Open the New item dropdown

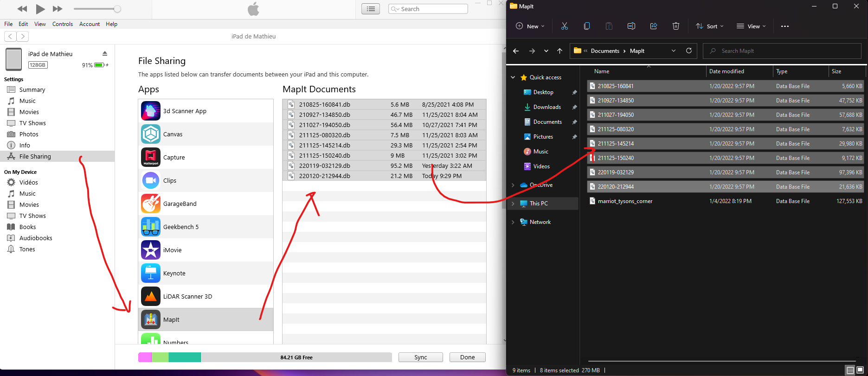(530, 26)
